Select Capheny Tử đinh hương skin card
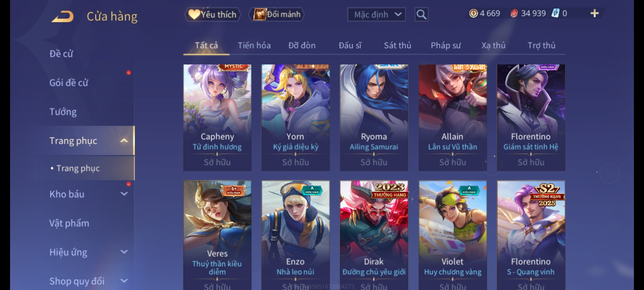Viewport: 644px width, 290px height. [x=217, y=118]
